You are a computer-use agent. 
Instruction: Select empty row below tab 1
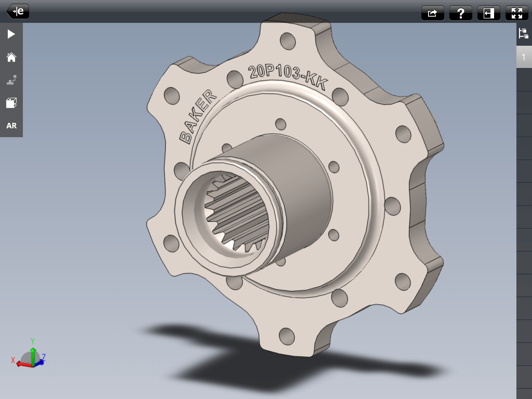point(524,80)
